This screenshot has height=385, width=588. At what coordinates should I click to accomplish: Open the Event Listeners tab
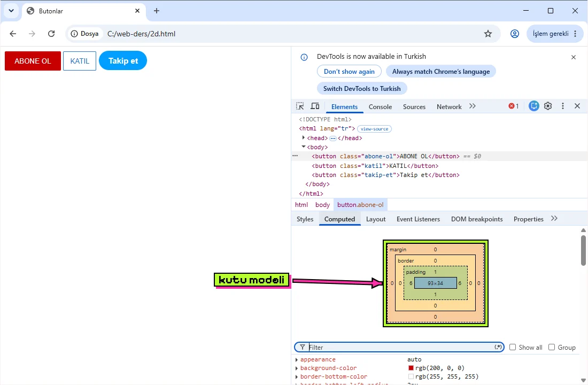click(x=418, y=219)
